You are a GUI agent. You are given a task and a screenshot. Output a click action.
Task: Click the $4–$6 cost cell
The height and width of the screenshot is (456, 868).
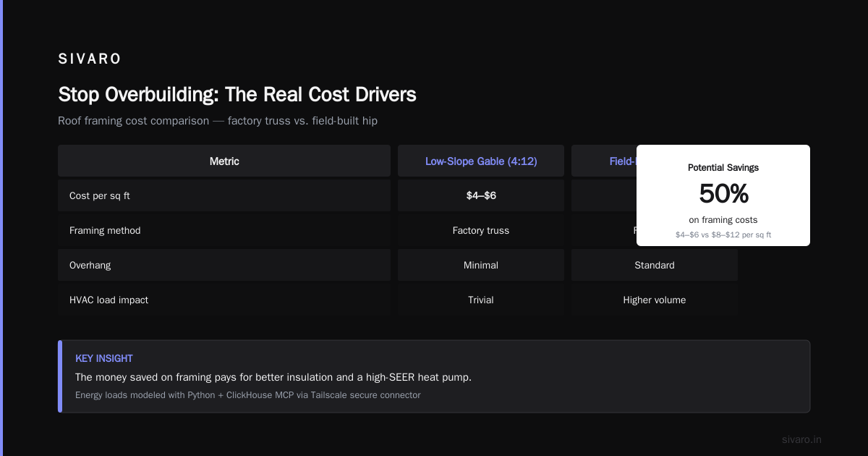[x=481, y=195]
